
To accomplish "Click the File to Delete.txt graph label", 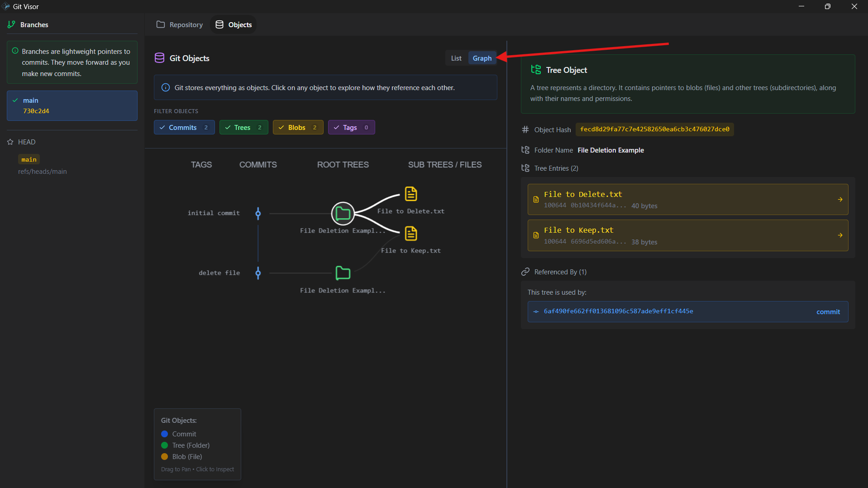I will pyautogui.click(x=410, y=211).
